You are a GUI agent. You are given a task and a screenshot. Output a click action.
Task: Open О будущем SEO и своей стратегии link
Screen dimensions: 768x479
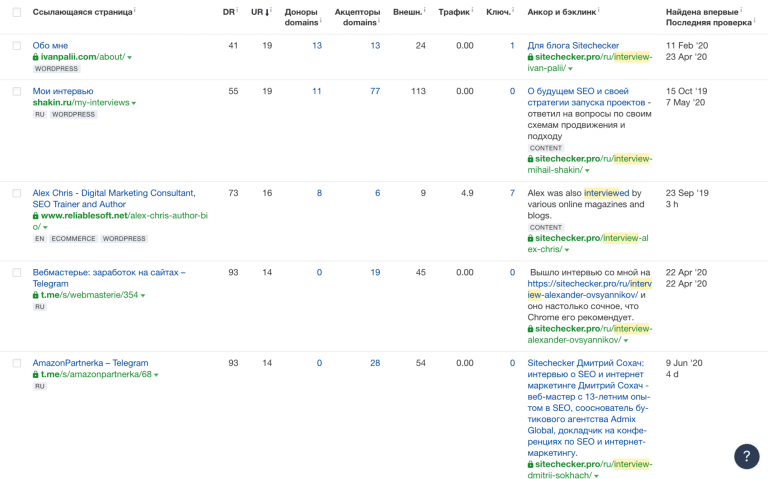[586, 97]
